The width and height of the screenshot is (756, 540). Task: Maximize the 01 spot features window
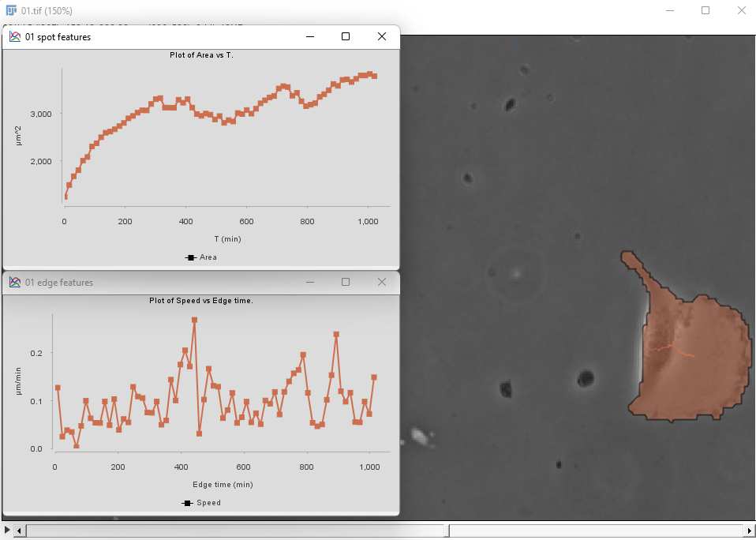346,37
